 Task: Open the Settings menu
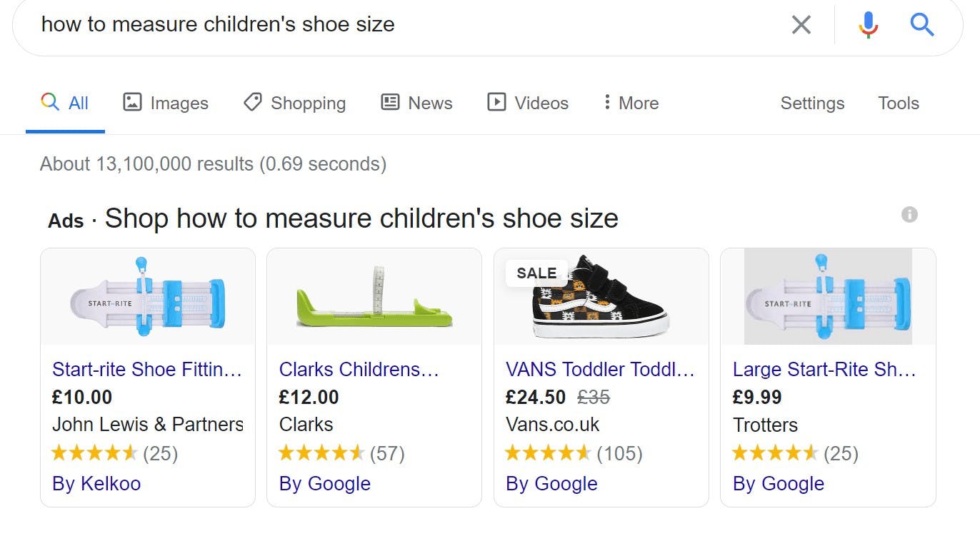[x=812, y=103]
